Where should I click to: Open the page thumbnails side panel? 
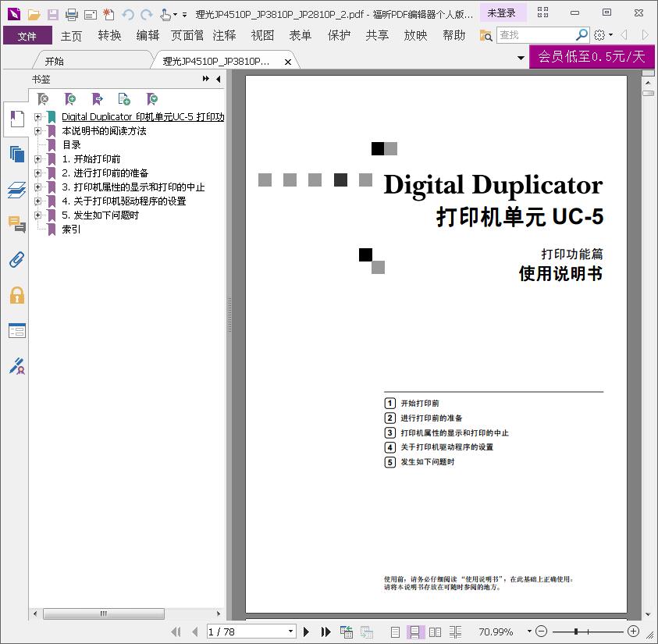pos(17,155)
